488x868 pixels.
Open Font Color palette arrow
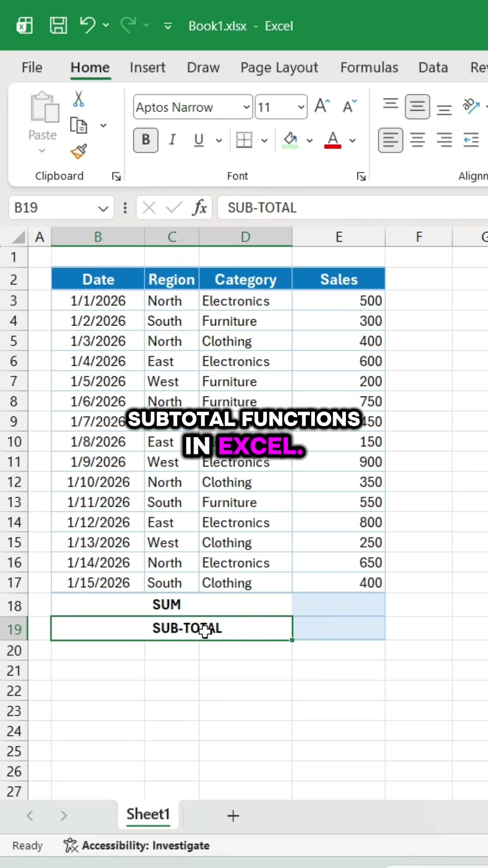(x=352, y=141)
